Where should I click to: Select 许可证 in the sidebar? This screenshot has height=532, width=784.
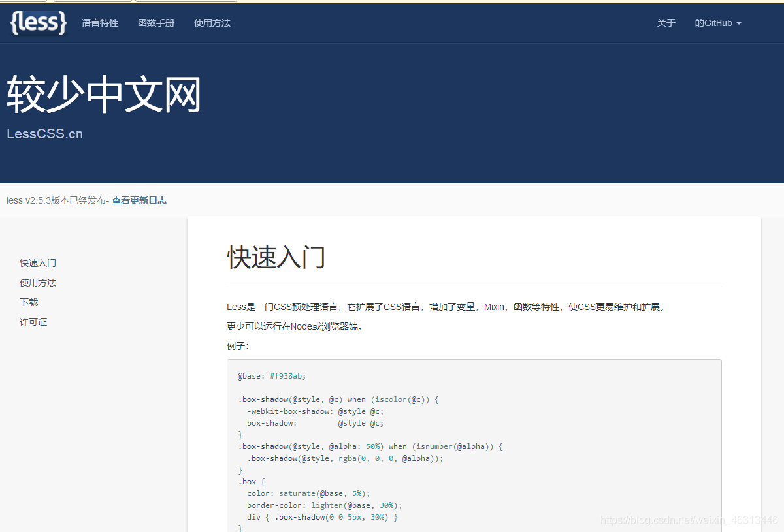click(33, 322)
